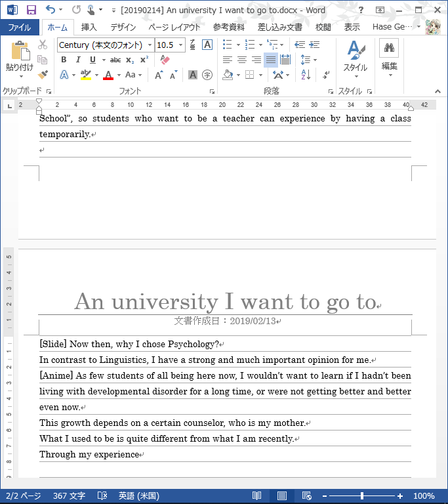Viewport: 448px width, 504px height.
Task: Toggle Bold formatting
Action: [64, 60]
